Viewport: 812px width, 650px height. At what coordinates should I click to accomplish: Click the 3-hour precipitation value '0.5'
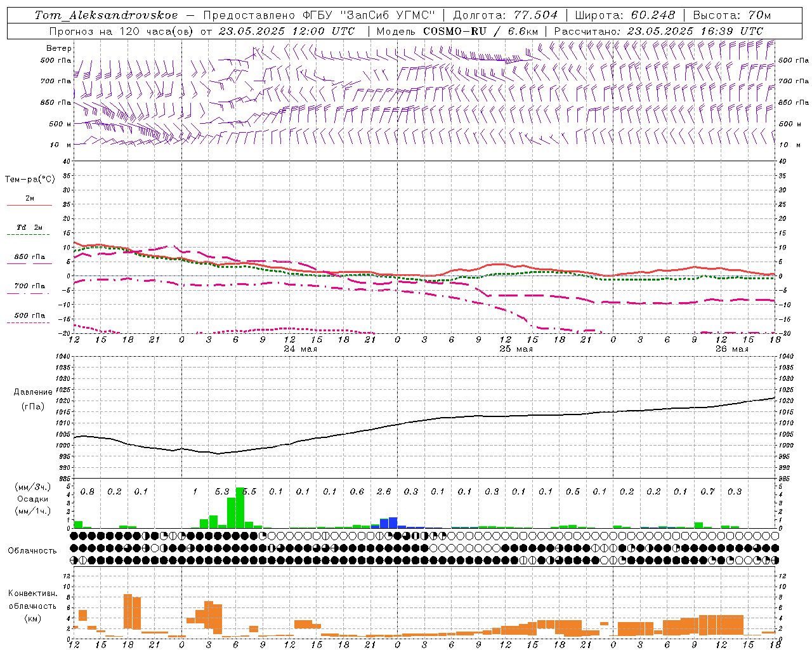click(573, 492)
